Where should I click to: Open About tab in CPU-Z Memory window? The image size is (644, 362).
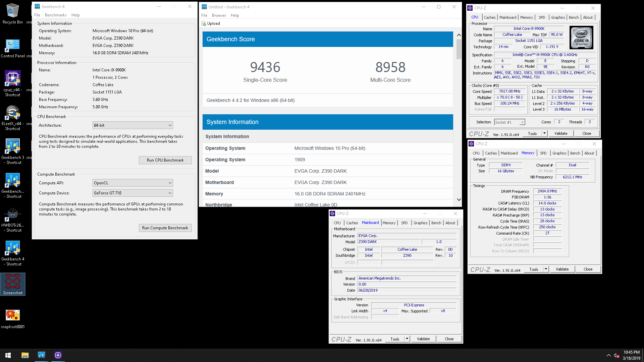coord(589,153)
